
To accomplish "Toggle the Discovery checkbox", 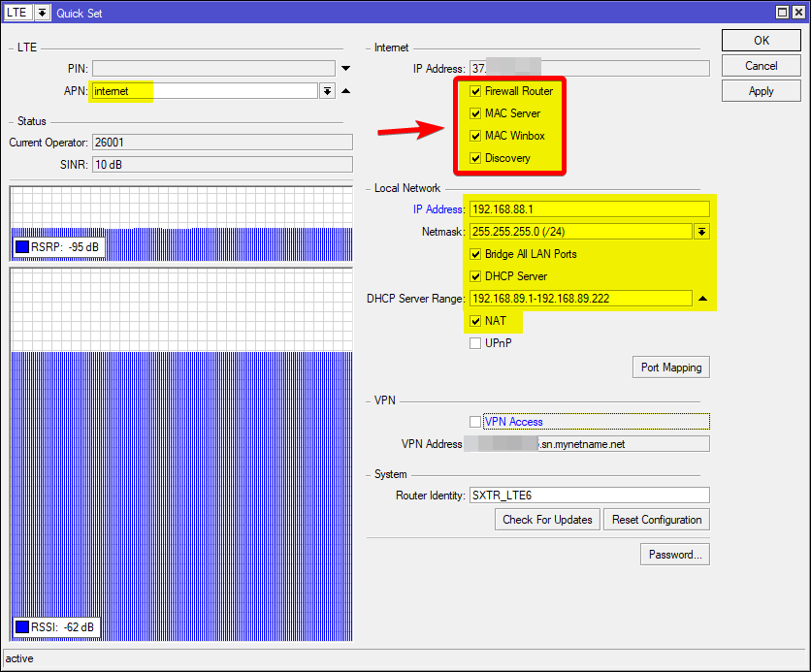I will coord(475,158).
